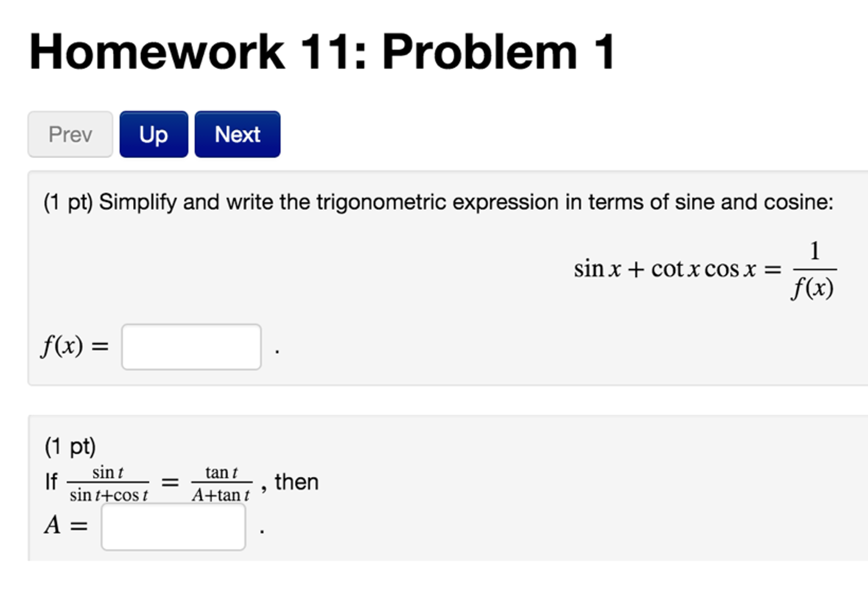The height and width of the screenshot is (599, 868).
Task: Click the Prev button
Action: (x=70, y=135)
